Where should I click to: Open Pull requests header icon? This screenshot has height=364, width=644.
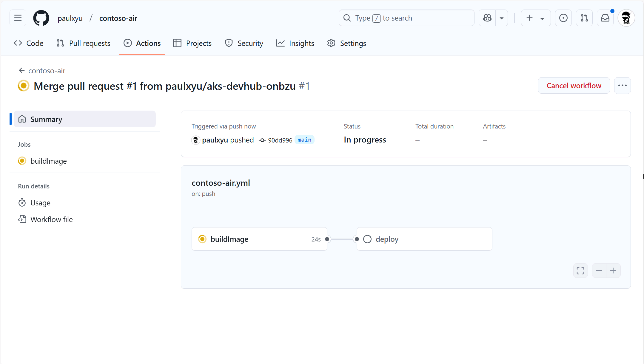[584, 18]
